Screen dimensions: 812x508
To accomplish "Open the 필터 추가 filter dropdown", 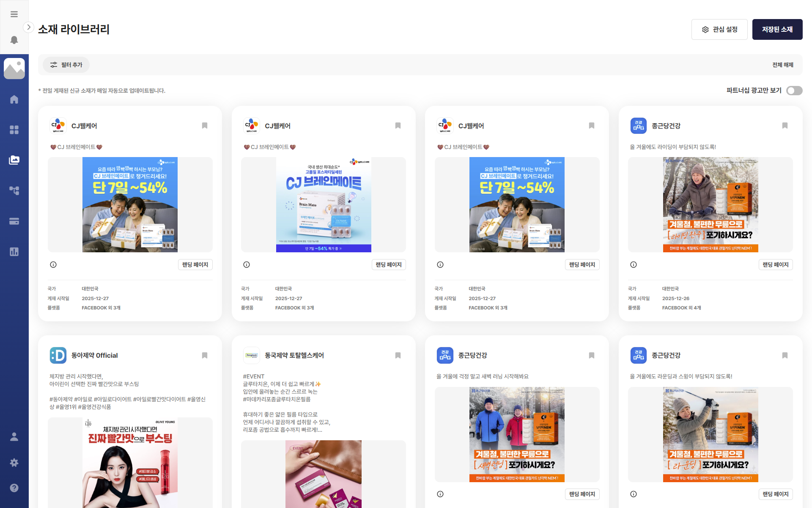I will click(x=66, y=65).
